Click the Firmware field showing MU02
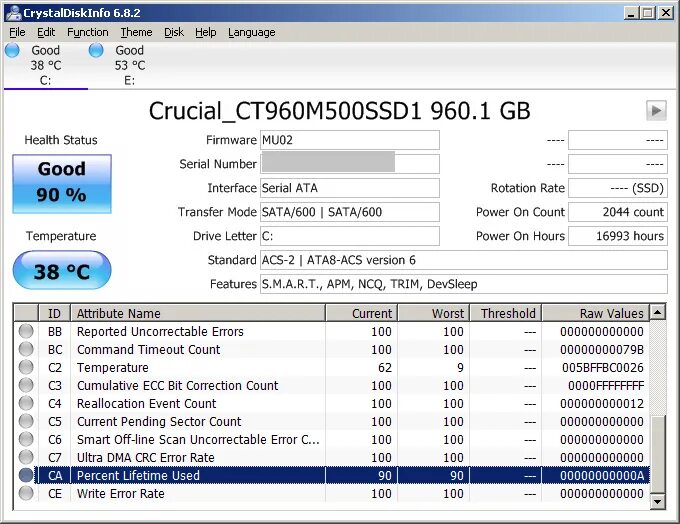Image resolution: width=680 pixels, height=524 pixels. 350,140
